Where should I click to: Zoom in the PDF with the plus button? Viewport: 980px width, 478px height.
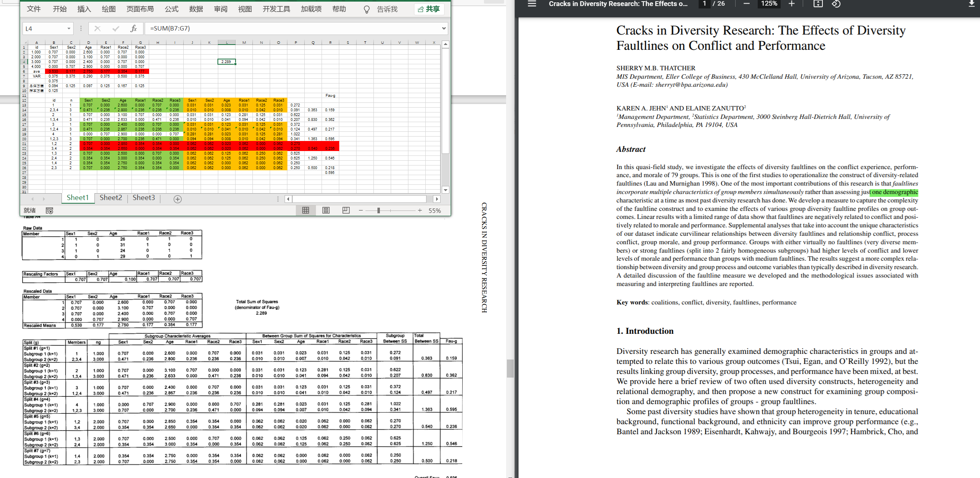click(x=791, y=4)
